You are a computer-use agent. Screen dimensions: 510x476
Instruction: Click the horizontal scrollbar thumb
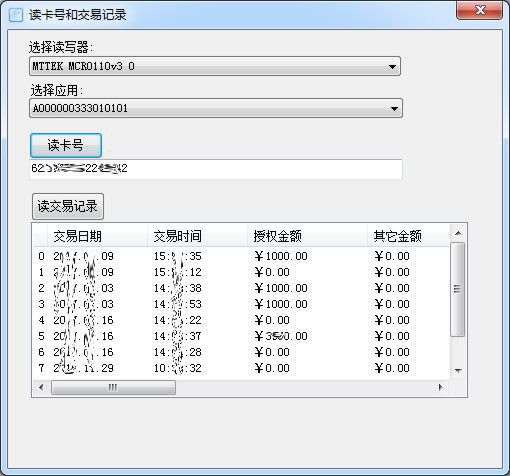point(113,388)
